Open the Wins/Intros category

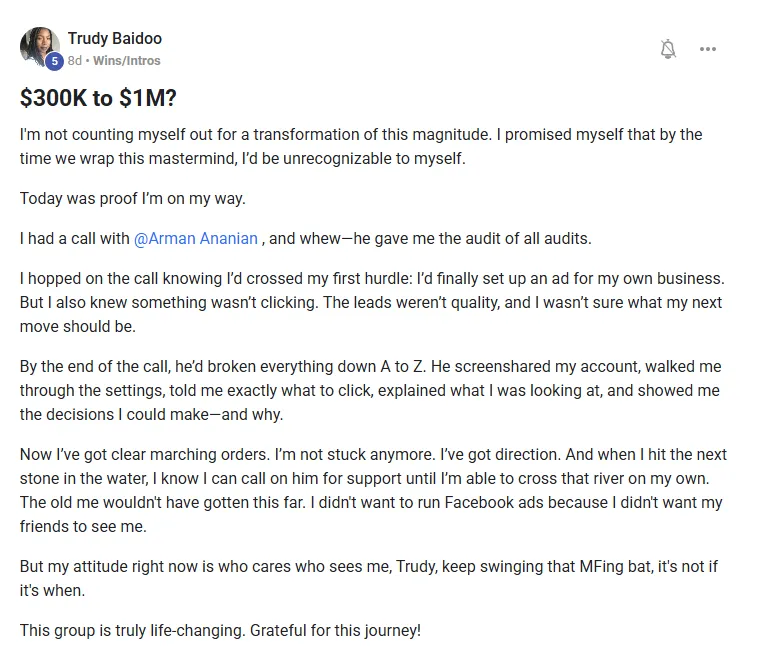(x=126, y=61)
